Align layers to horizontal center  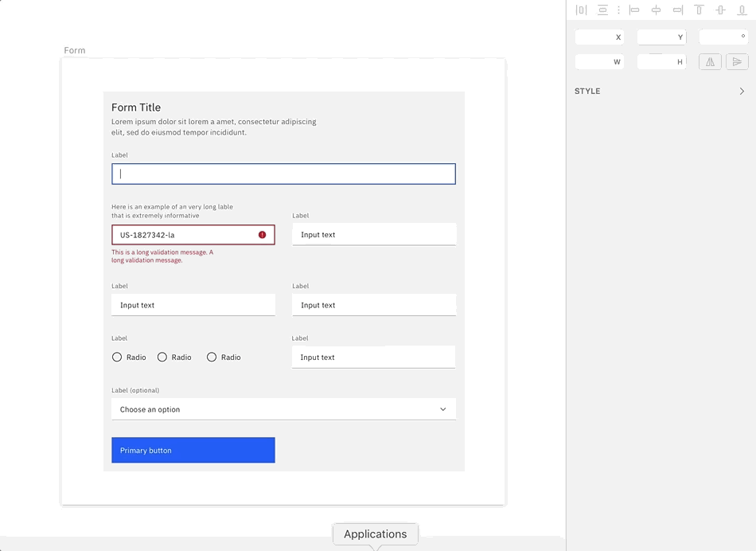[656, 10]
